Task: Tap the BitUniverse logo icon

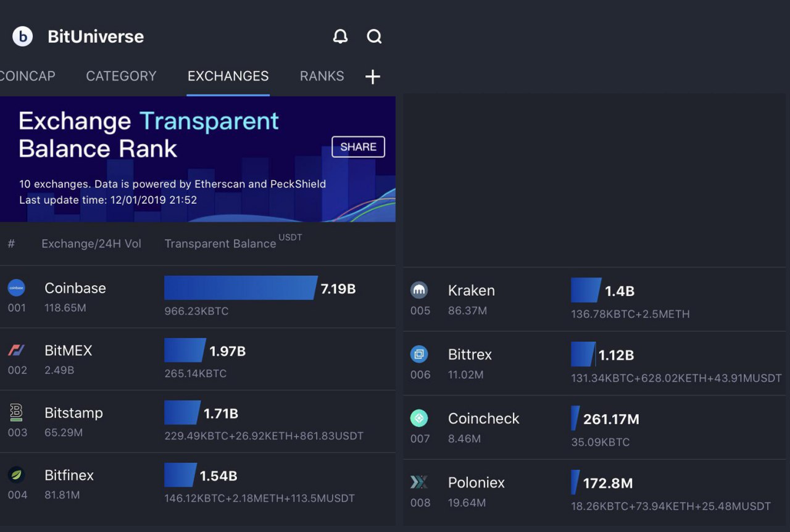Action: point(23,36)
